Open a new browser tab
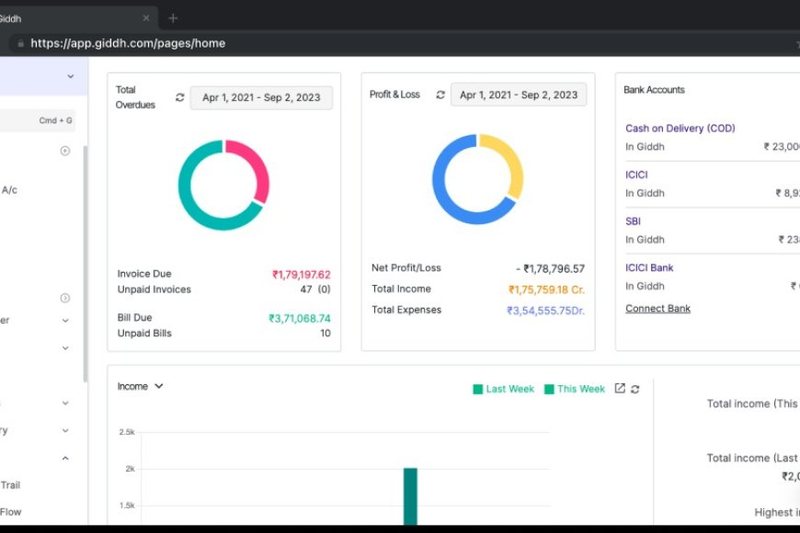Image resolution: width=800 pixels, height=533 pixels. pos(173,18)
